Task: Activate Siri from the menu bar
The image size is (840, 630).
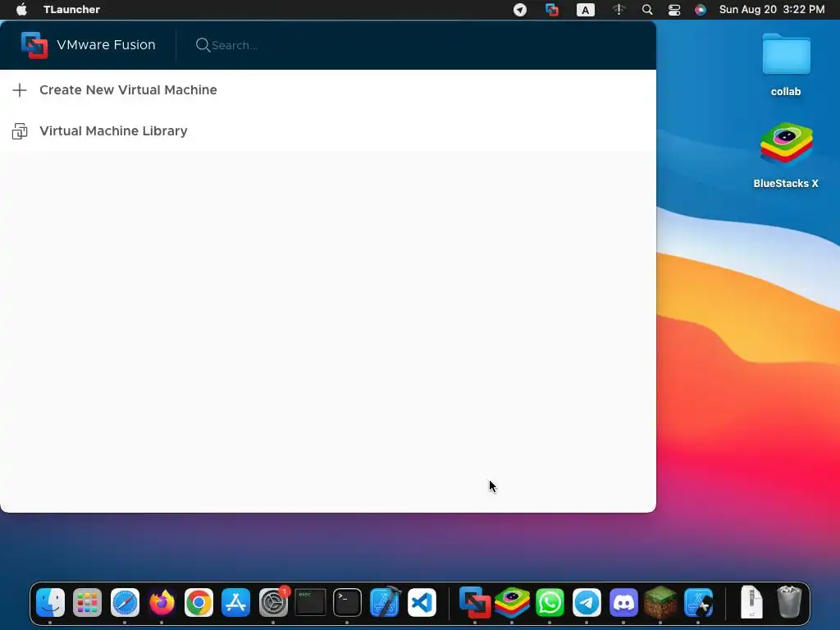Action: tap(701, 10)
